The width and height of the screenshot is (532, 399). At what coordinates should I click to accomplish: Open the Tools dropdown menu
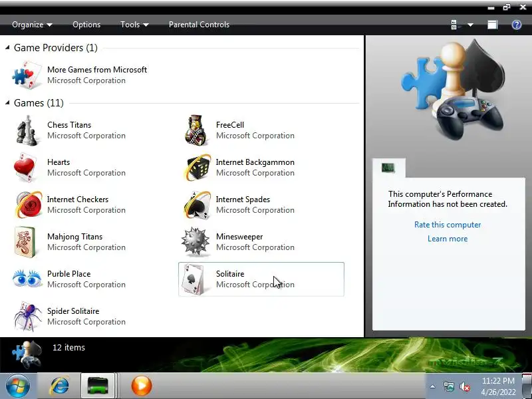(134, 25)
